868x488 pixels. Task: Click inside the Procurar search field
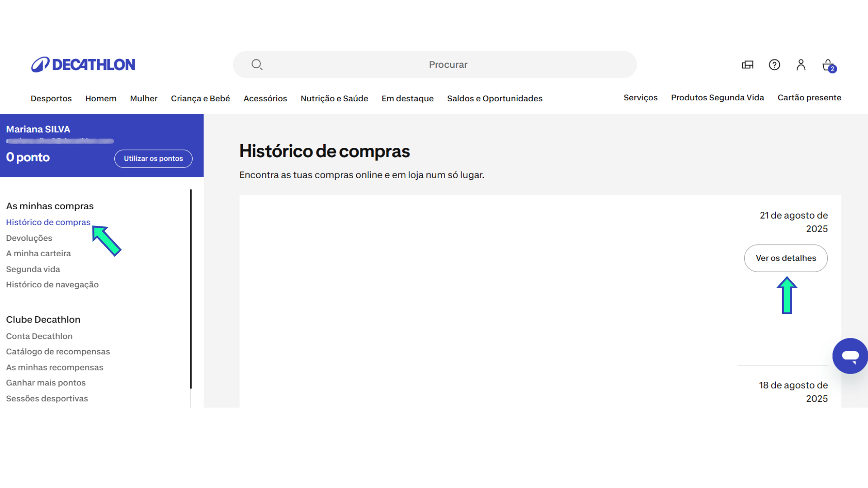click(x=448, y=64)
